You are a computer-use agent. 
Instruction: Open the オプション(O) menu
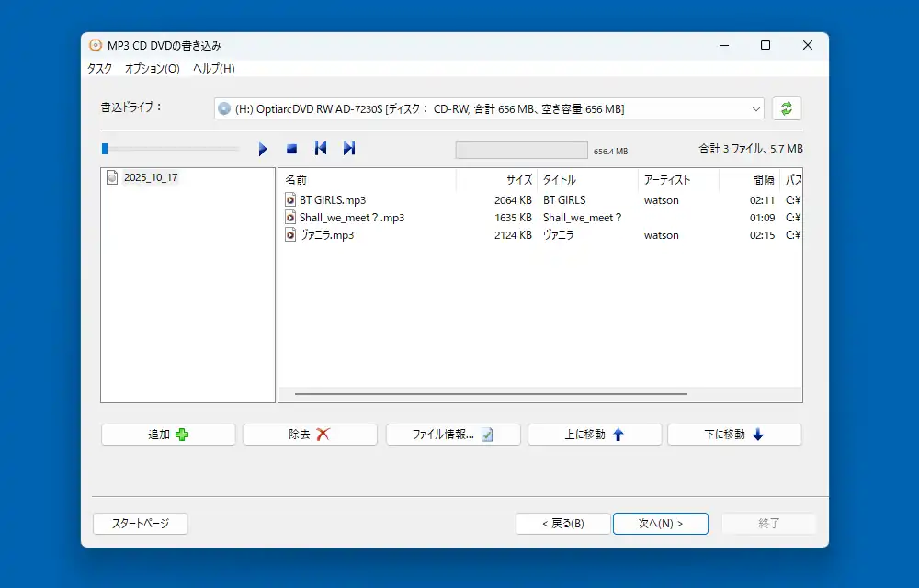(x=152, y=69)
